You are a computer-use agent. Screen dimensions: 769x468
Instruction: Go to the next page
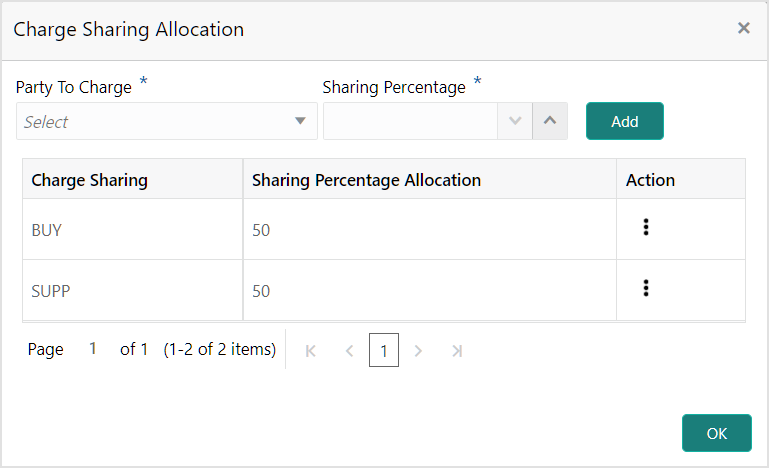(418, 351)
